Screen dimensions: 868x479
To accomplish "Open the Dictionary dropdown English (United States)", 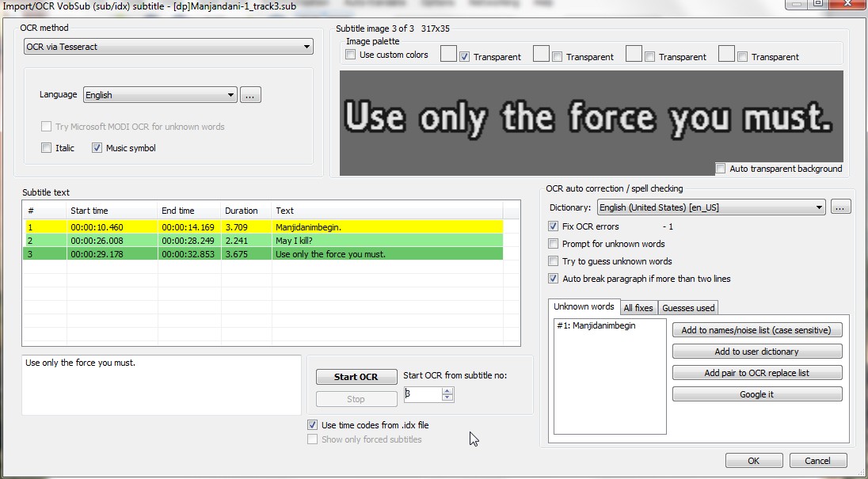I will [710, 208].
